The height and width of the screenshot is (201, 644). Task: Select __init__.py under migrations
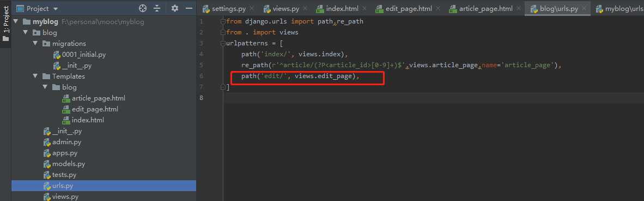pos(77,66)
